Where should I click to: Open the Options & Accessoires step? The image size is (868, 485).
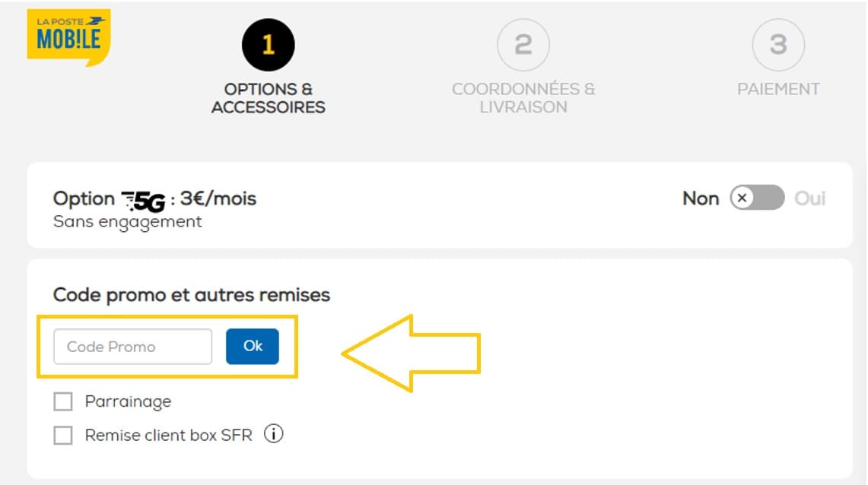click(268, 97)
